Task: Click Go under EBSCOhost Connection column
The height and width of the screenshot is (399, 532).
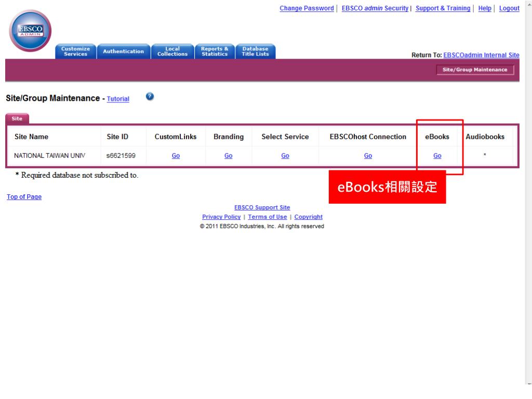Action: pos(368,156)
